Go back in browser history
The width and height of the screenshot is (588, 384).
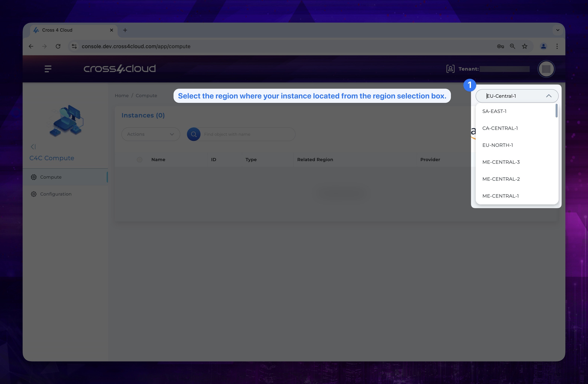pos(31,46)
